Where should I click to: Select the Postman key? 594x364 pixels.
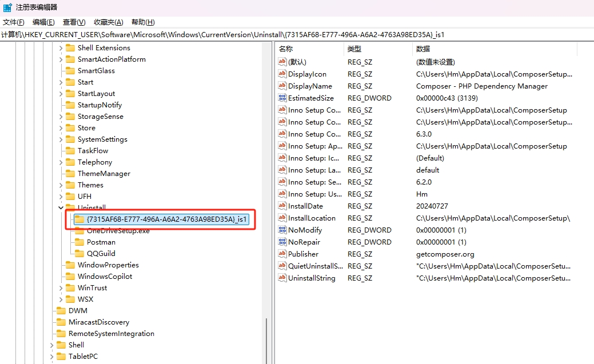tap(101, 242)
